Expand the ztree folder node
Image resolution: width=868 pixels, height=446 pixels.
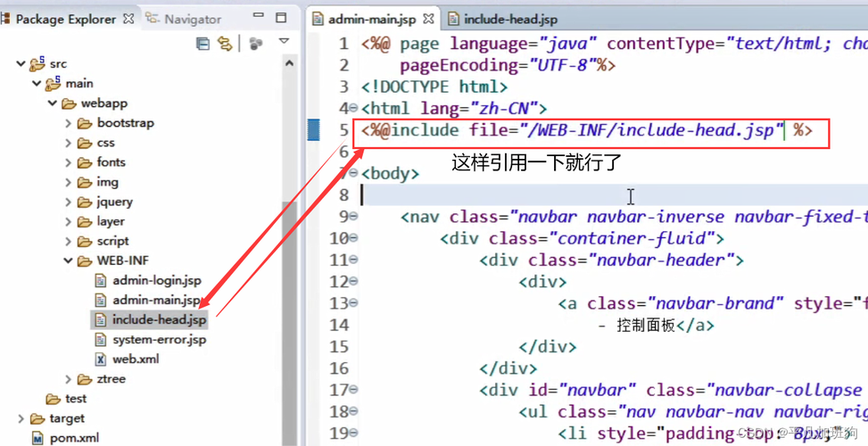click(x=69, y=379)
